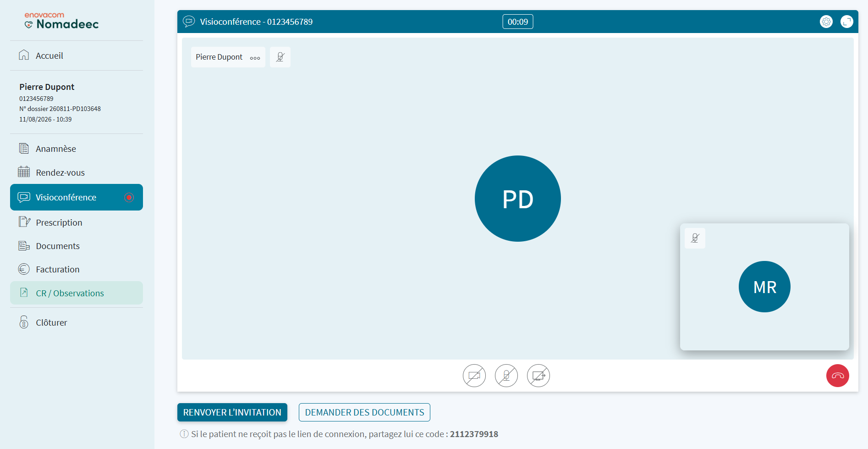Open CR / Observations section
This screenshot has width=868, height=449.
tap(77, 293)
